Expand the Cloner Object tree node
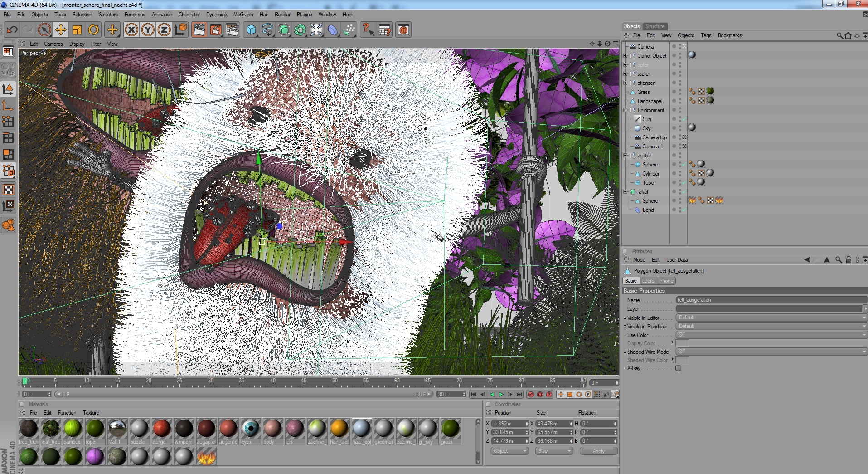This screenshot has height=474, width=868. pos(626,56)
